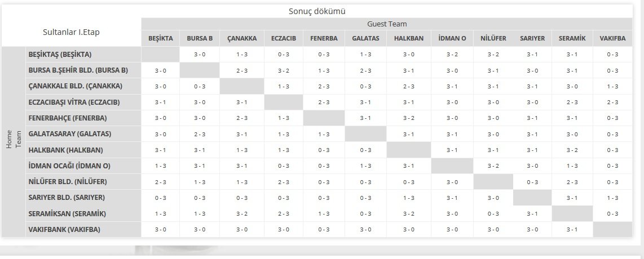Click the NİLÜFER guest column header
This screenshot has height=259, width=644.
[493, 39]
